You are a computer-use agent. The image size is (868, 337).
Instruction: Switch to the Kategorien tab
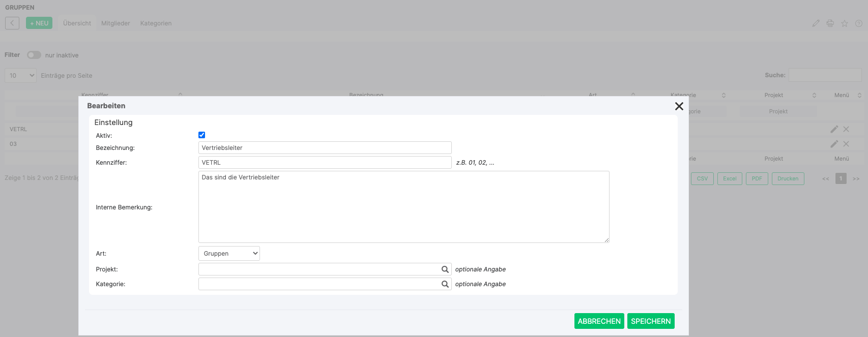pos(156,23)
